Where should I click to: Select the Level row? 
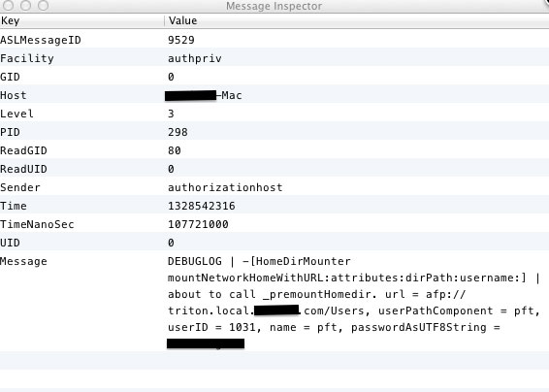(x=274, y=114)
